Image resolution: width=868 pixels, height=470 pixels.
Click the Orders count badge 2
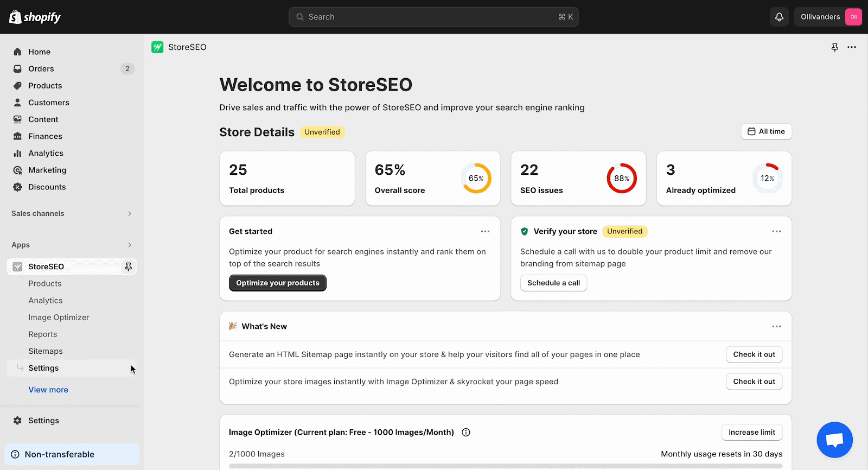click(127, 68)
